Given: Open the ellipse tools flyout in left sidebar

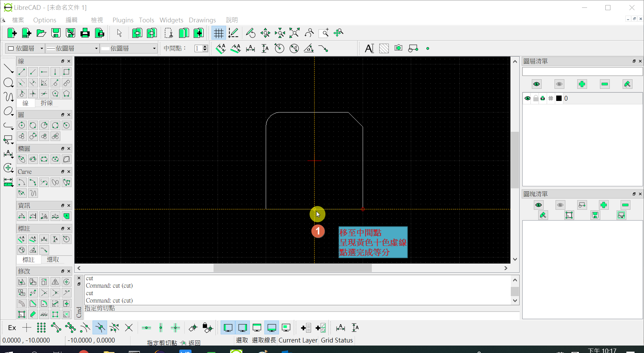Looking at the screenshot, I should [8, 111].
